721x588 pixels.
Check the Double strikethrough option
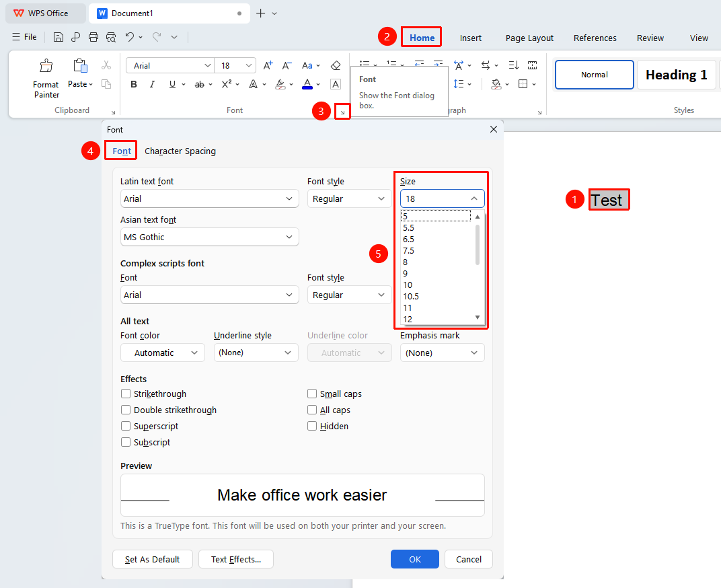126,410
